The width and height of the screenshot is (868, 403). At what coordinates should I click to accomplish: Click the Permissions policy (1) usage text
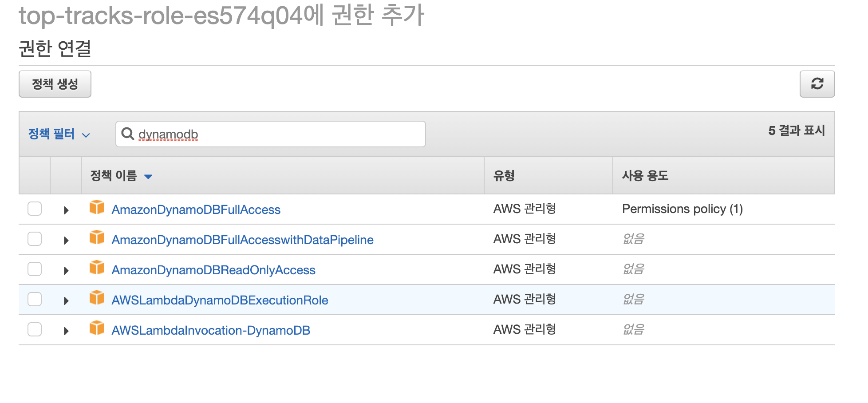tap(683, 209)
